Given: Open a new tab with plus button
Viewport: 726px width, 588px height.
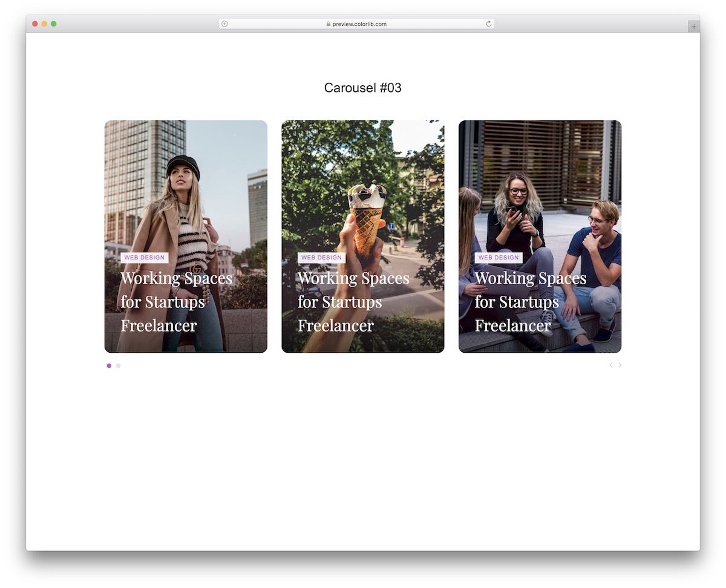Looking at the screenshot, I should (x=693, y=27).
